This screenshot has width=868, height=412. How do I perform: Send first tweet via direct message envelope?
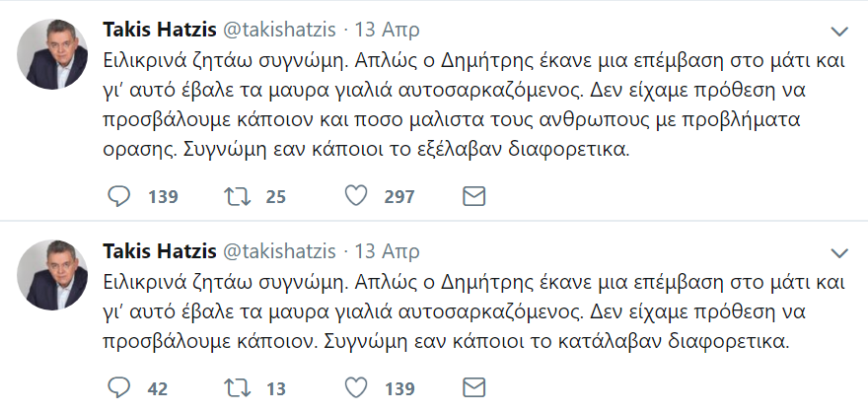click(x=474, y=196)
